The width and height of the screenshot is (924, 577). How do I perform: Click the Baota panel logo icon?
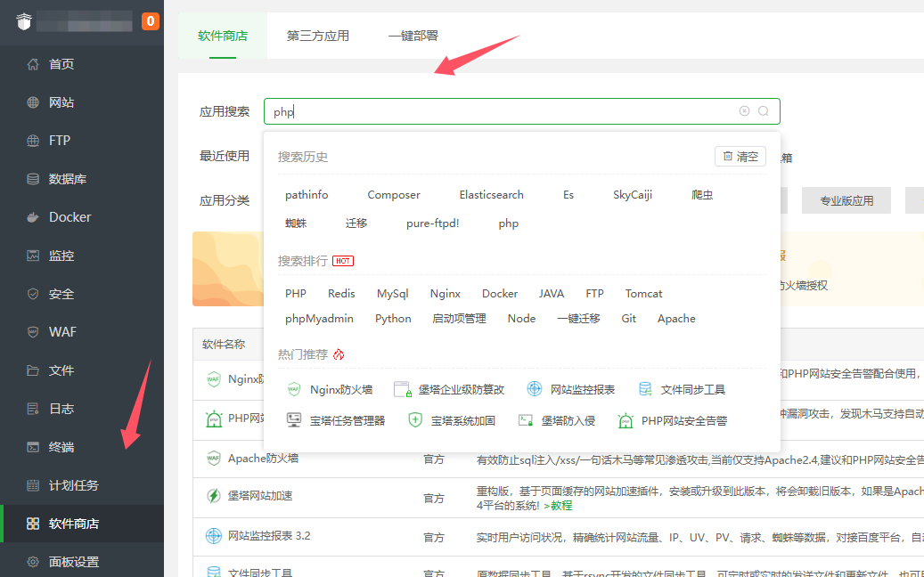click(23, 21)
